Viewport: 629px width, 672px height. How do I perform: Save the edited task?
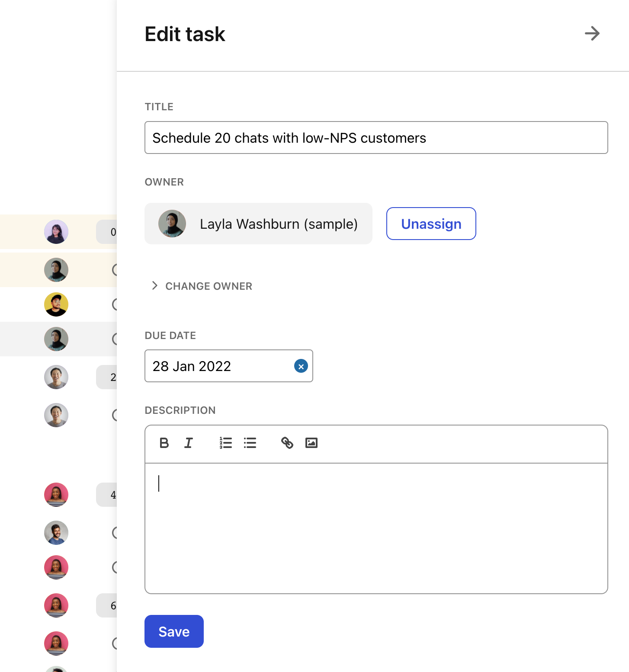click(174, 631)
